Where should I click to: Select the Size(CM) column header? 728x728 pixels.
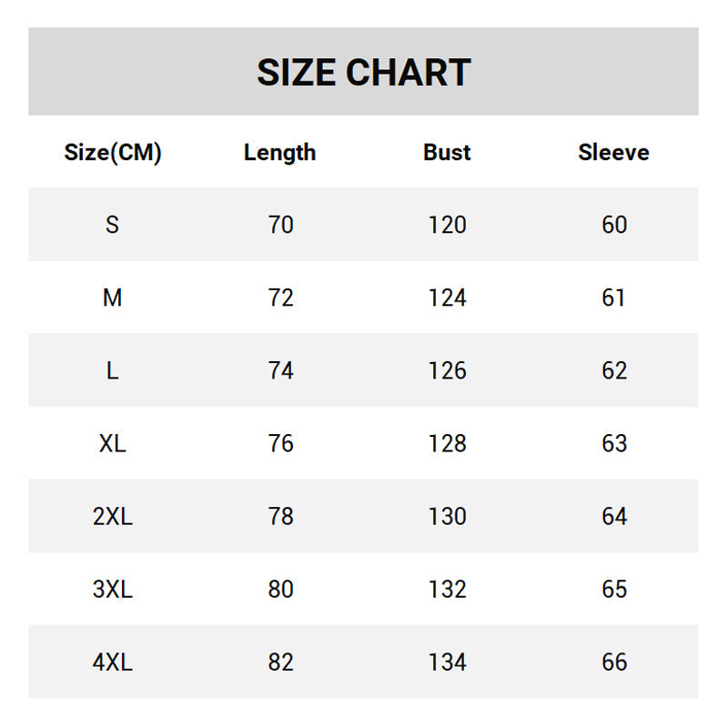point(113,152)
